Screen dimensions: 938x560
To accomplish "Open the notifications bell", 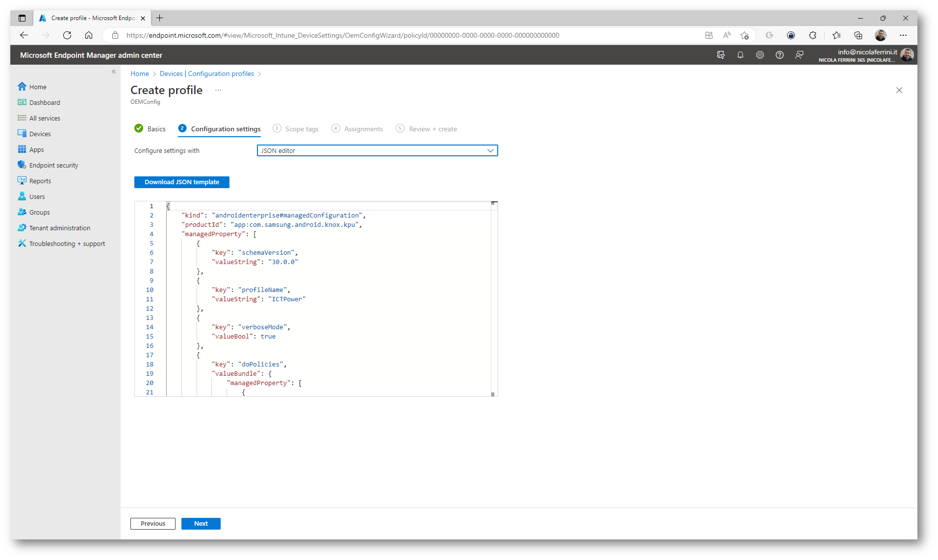I will point(740,55).
